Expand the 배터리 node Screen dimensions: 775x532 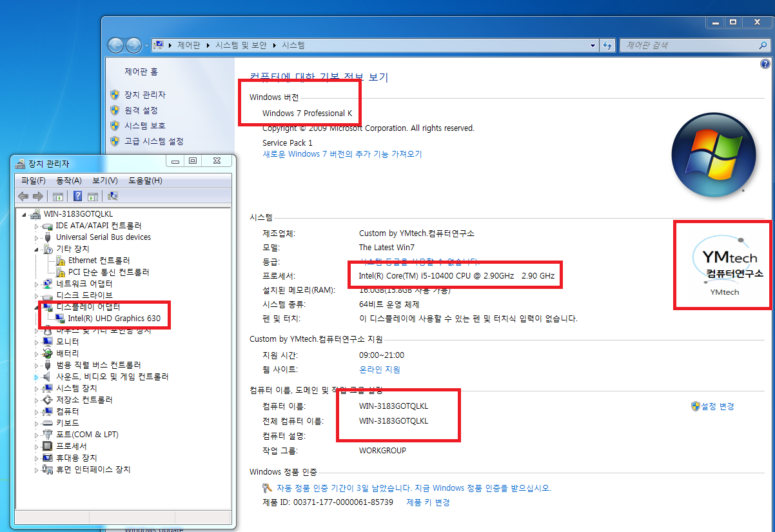(x=37, y=353)
